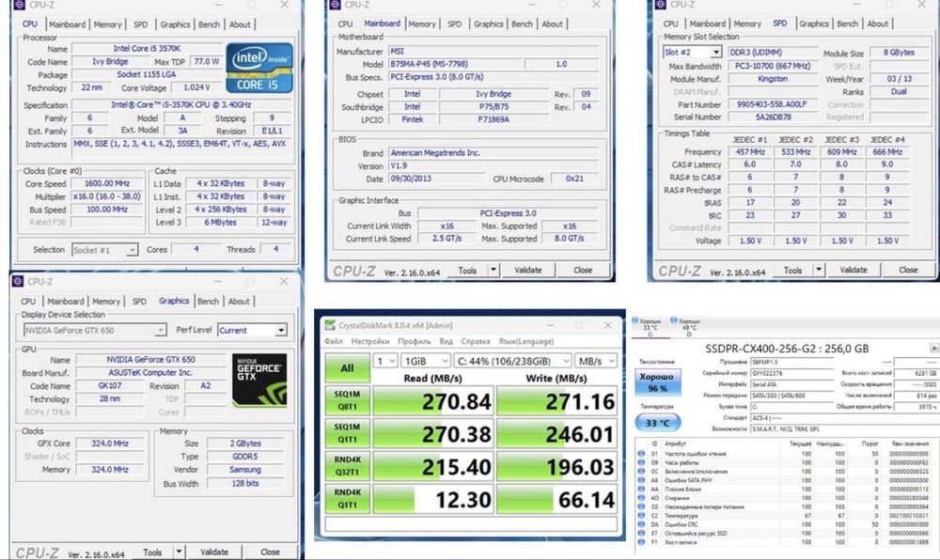
Task: Switch to About tab in the SPD window
Action: [x=877, y=23]
